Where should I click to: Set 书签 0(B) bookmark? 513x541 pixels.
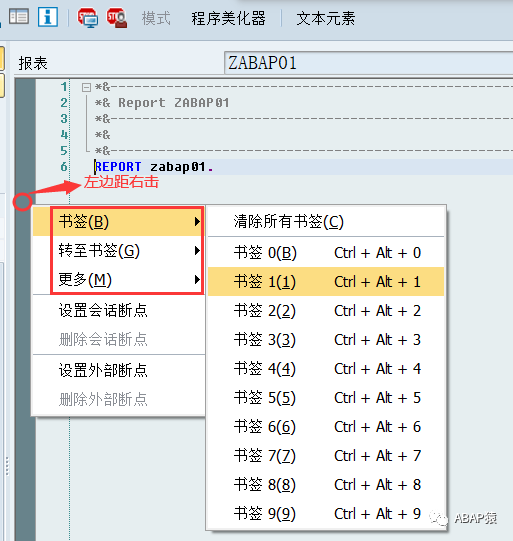(x=326, y=253)
